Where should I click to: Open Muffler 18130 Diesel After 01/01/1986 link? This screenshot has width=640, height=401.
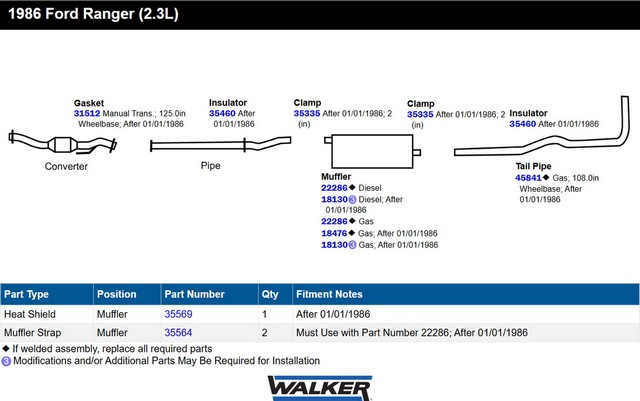334,199
